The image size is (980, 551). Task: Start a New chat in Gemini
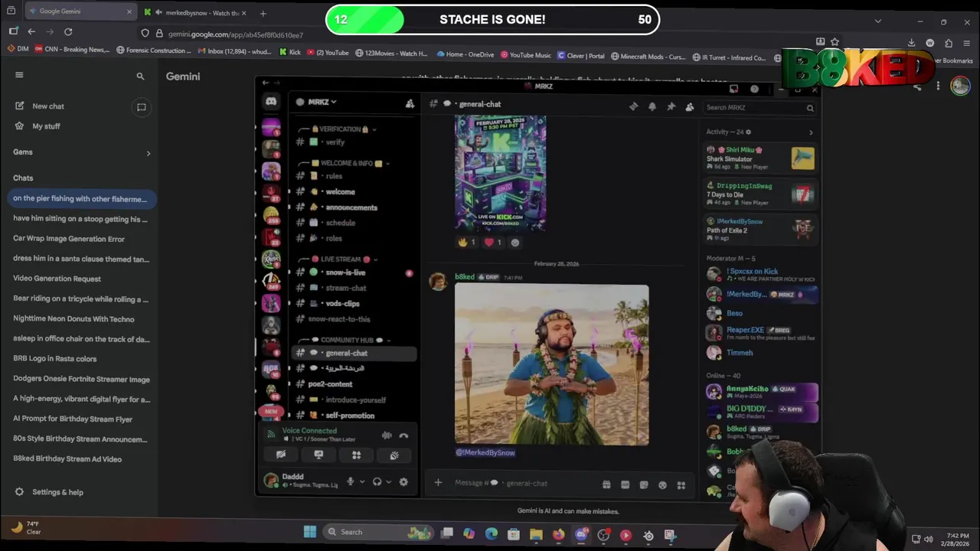pyautogui.click(x=47, y=106)
